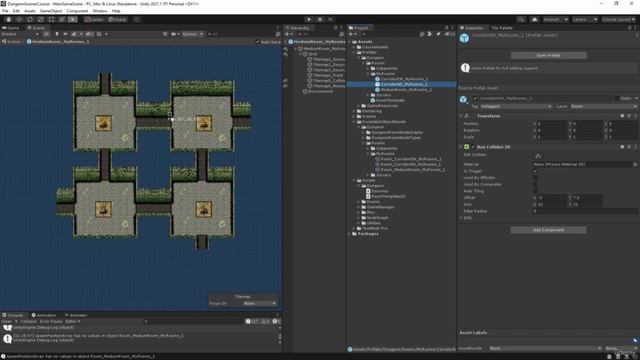Screen dimensions: 640x360
Task: Click the console error count icon
Action: coord(276,322)
